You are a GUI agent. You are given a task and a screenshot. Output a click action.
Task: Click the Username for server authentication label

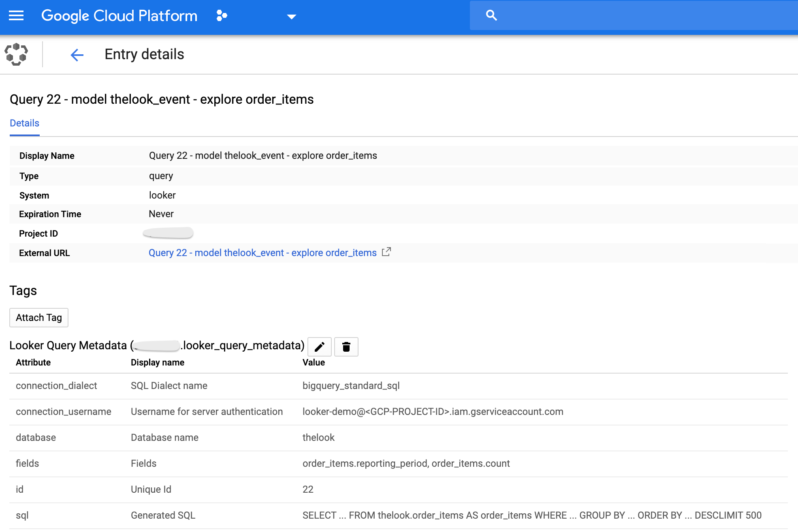point(207,412)
